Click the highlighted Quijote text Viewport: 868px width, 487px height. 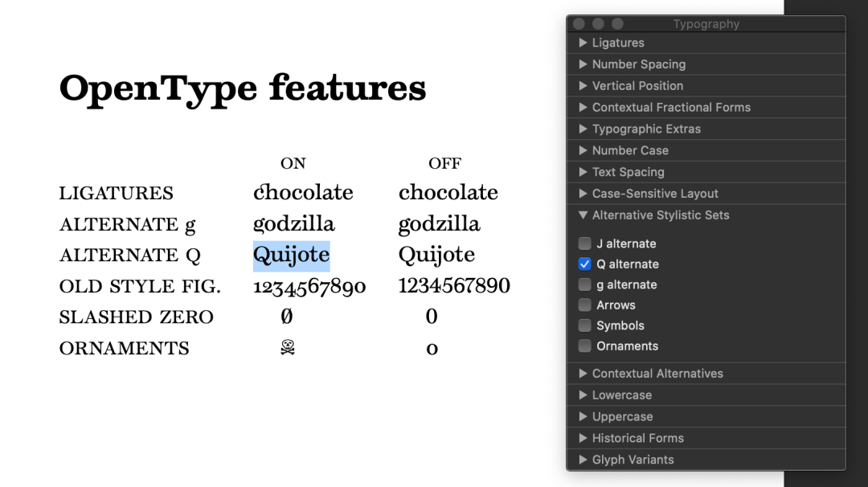(291, 256)
